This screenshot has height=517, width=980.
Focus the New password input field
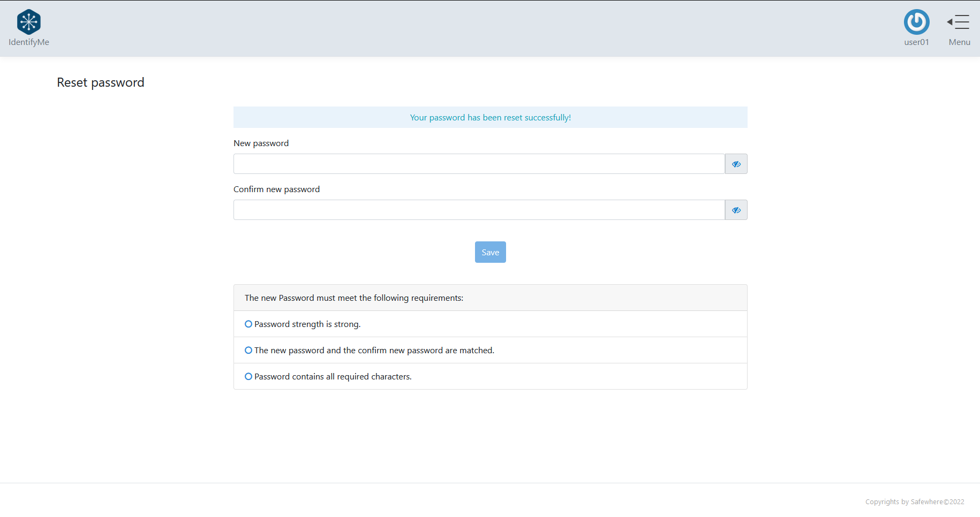[479, 164]
